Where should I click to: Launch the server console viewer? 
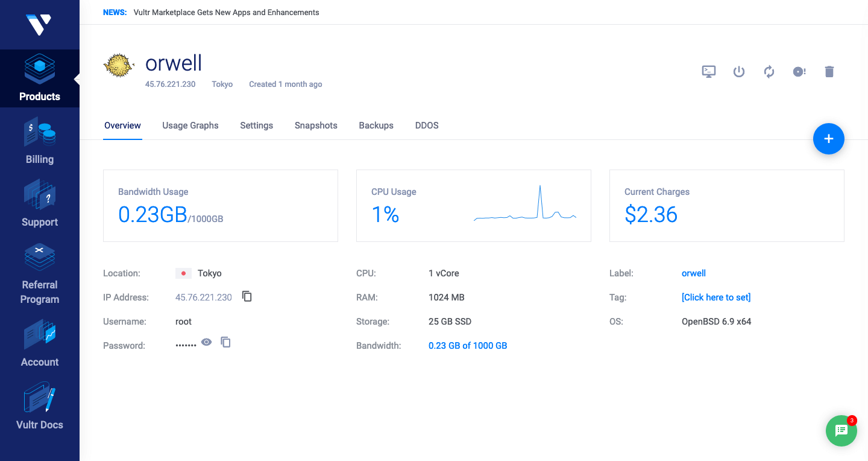click(709, 72)
